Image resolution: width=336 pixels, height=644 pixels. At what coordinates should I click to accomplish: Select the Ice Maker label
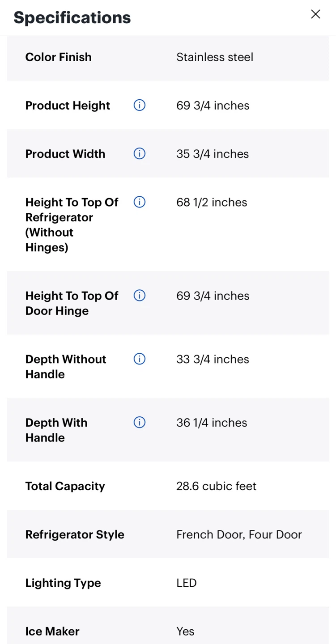pos(52,631)
